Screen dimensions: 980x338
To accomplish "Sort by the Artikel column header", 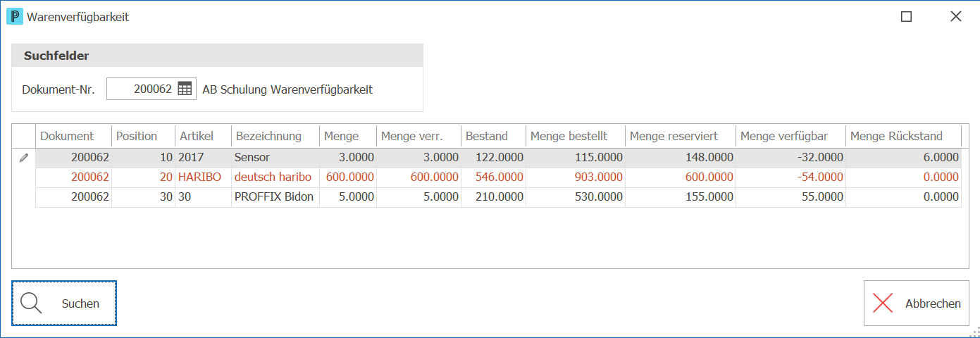I will 204,136.
